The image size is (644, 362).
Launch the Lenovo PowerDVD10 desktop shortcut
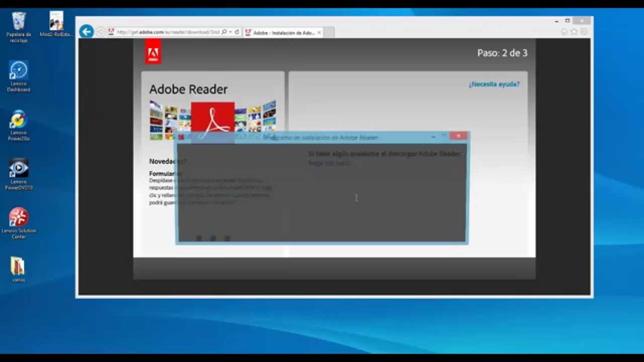pyautogui.click(x=19, y=174)
